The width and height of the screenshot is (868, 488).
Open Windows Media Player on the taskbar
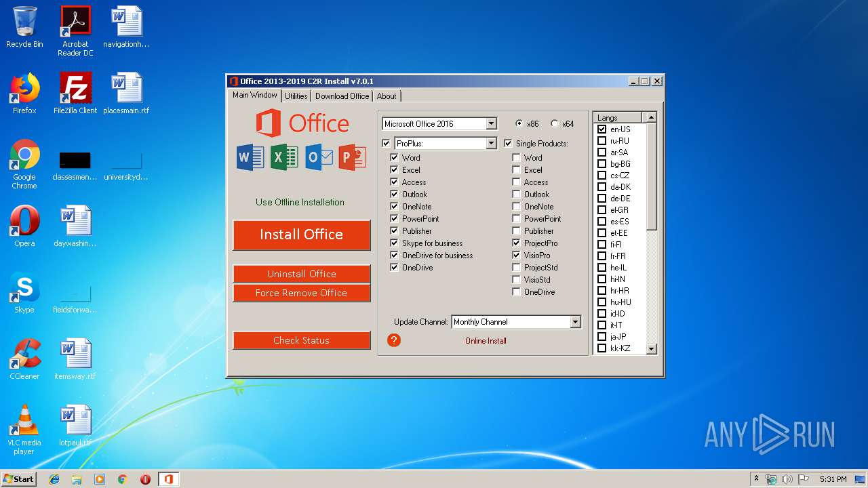(x=100, y=479)
